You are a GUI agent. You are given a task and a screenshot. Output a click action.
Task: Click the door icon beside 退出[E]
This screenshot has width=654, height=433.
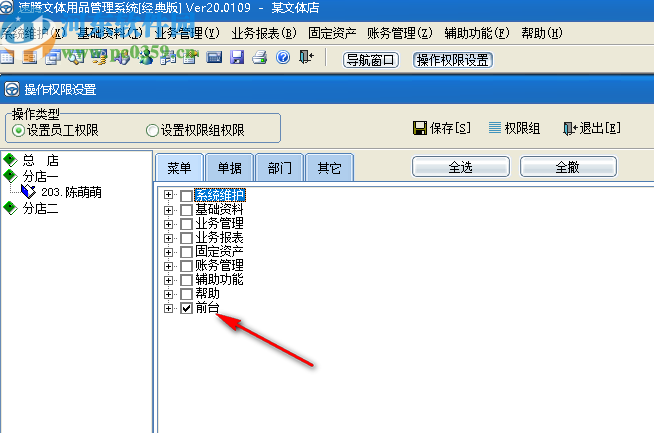[570, 128]
